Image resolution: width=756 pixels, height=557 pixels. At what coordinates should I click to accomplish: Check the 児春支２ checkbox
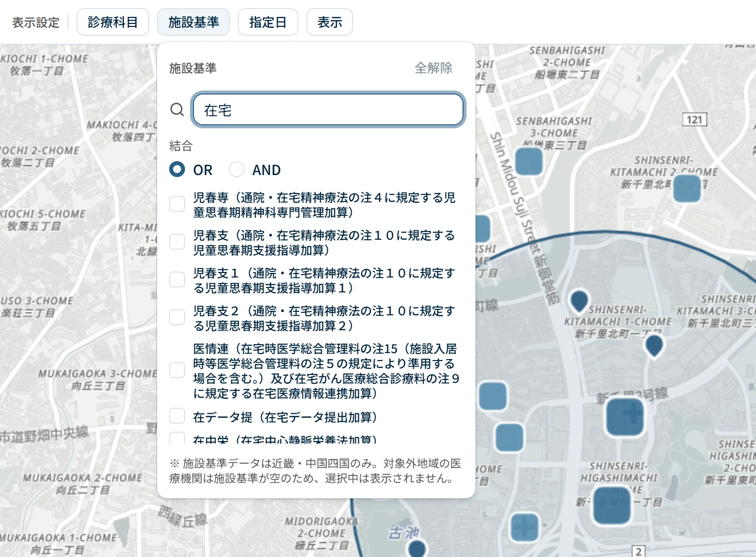[177, 317]
